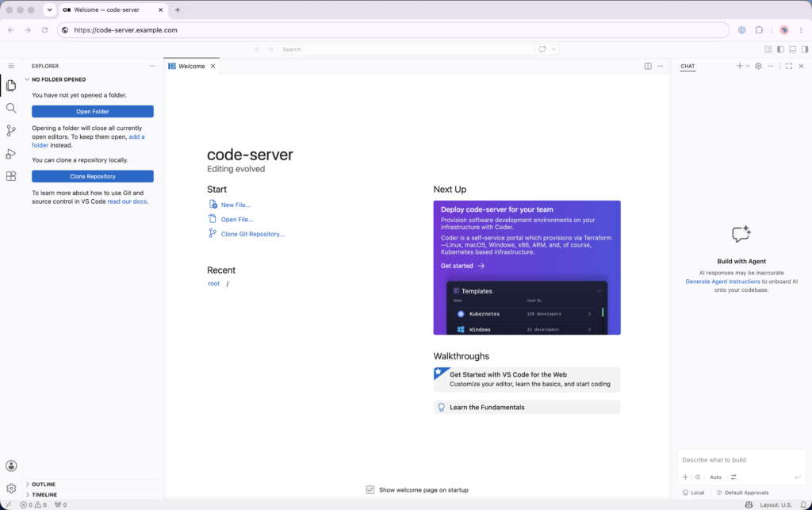The width and height of the screenshot is (812, 510).
Task: Click the Copilot status icon in status bar
Action: 749,504
